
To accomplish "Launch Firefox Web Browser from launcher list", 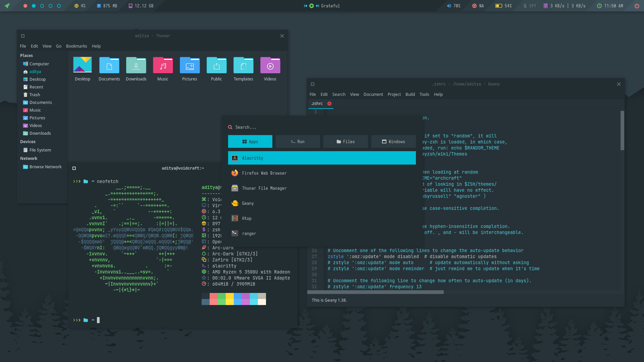I will click(264, 173).
